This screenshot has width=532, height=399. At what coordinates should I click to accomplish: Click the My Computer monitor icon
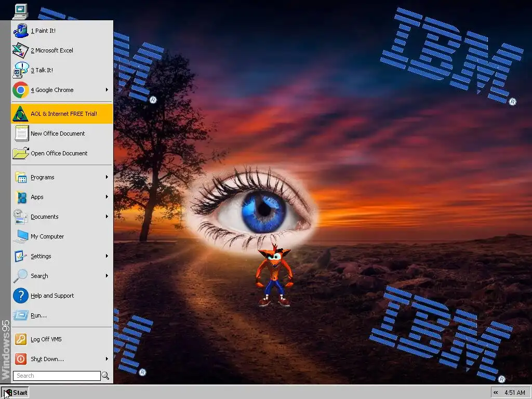coord(21,236)
